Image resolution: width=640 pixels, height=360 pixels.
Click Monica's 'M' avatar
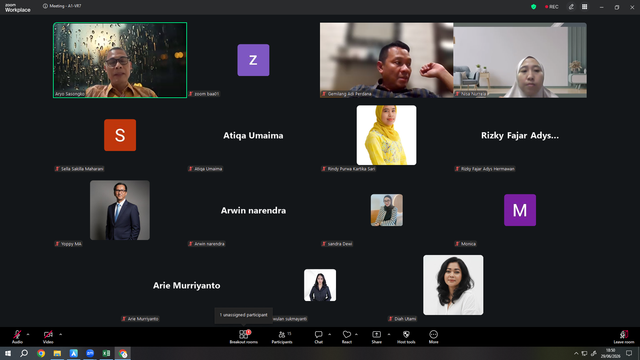(x=520, y=210)
